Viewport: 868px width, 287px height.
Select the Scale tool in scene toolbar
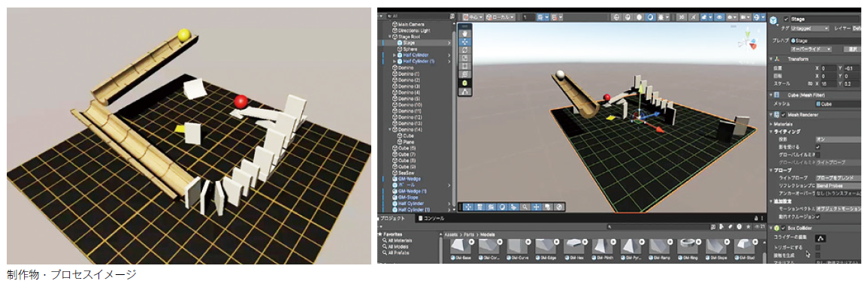(x=465, y=58)
